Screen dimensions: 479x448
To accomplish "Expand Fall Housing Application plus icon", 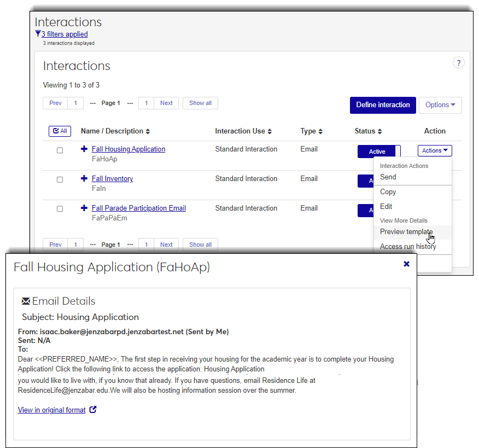I will [84, 149].
